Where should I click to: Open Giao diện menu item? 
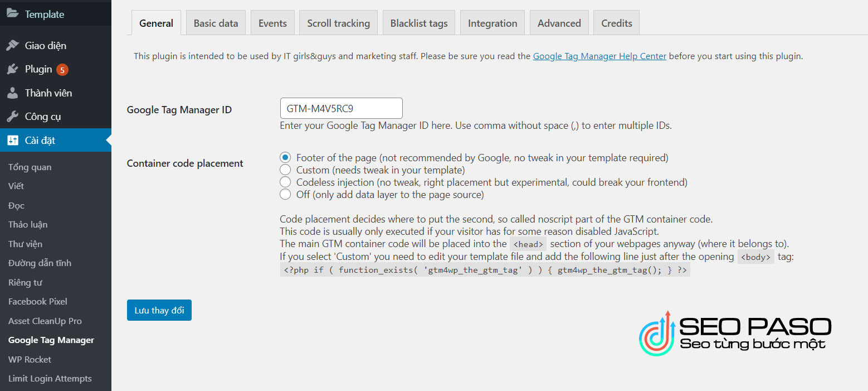56,45
